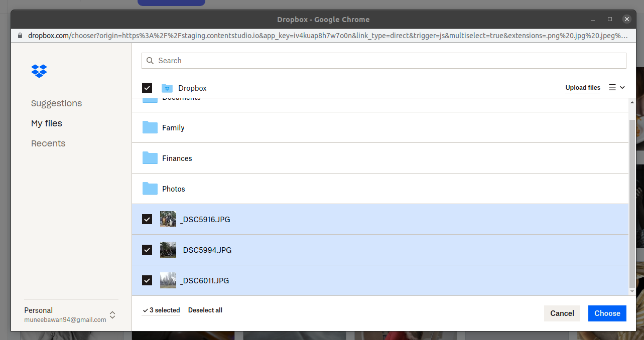Focus the Search input field
Image resolution: width=644 pixels, height=340 pixels.
384,61
